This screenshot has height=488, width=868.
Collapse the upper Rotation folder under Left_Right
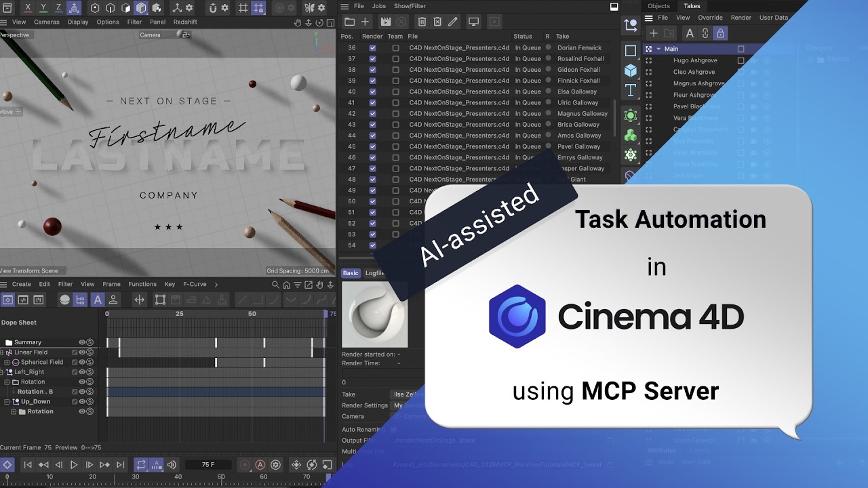tap(7, 382)
